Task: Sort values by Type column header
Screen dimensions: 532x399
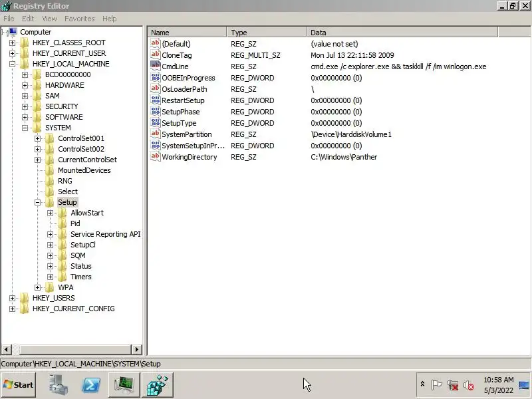Action: click(x=267, y=33)
